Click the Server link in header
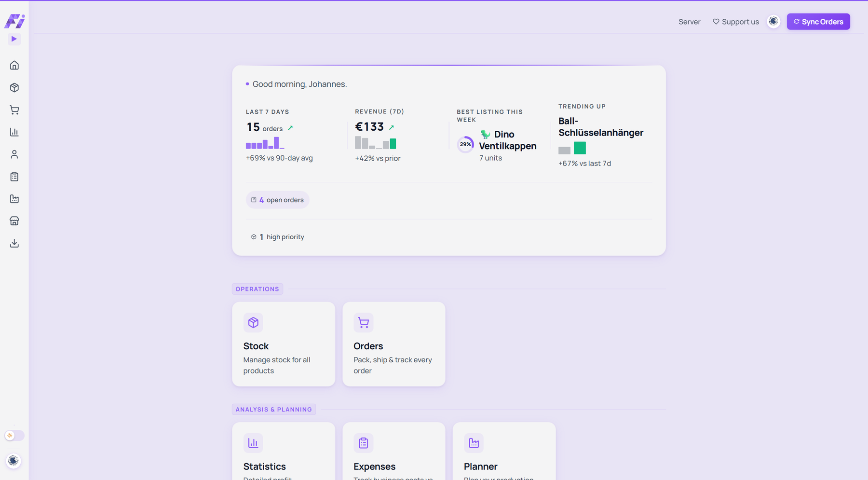Image resolution: width=868 pixels, height=480 pixels. 689,22
